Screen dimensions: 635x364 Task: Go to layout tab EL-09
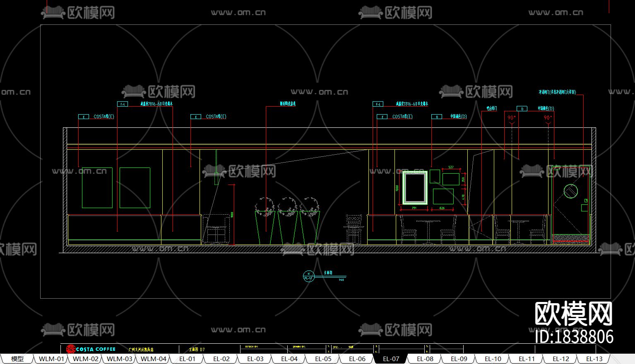(x=459, y=359)
